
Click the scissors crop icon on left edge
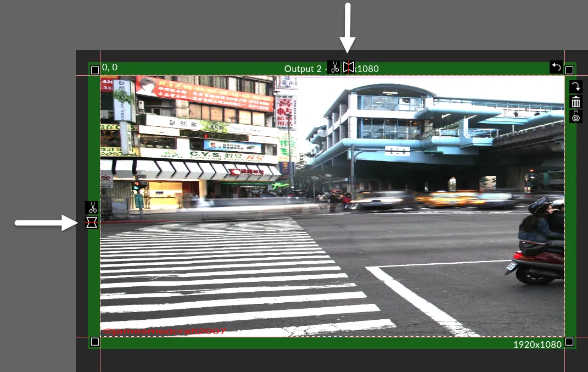coord(92,208)
